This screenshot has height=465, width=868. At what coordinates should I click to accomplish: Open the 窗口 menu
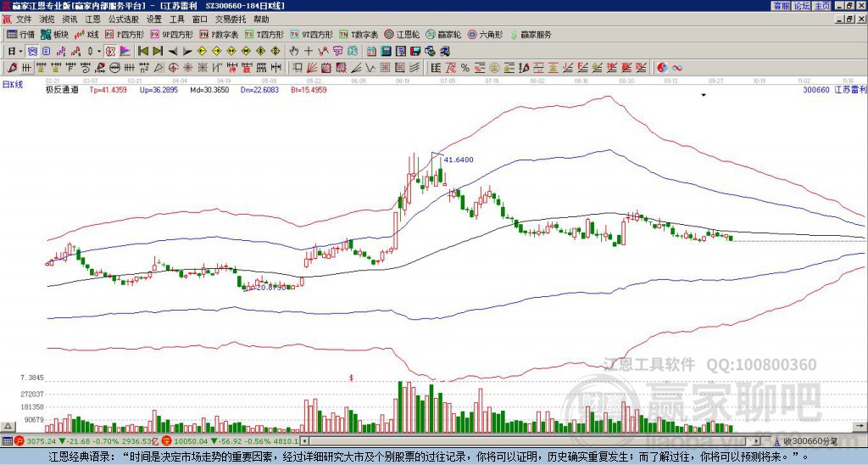coord(200,20)
